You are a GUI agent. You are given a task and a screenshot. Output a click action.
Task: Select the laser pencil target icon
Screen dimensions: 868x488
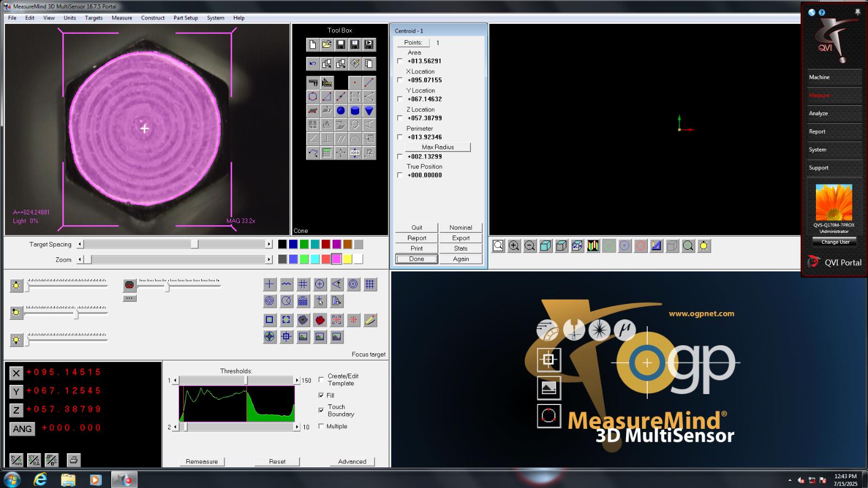coord(370,320)
